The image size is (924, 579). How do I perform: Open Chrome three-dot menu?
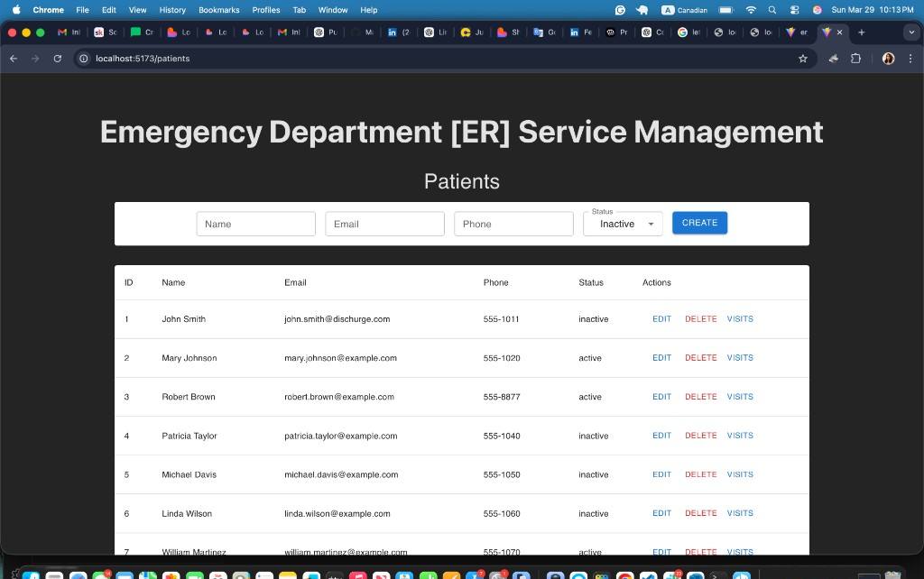(910, 59)
